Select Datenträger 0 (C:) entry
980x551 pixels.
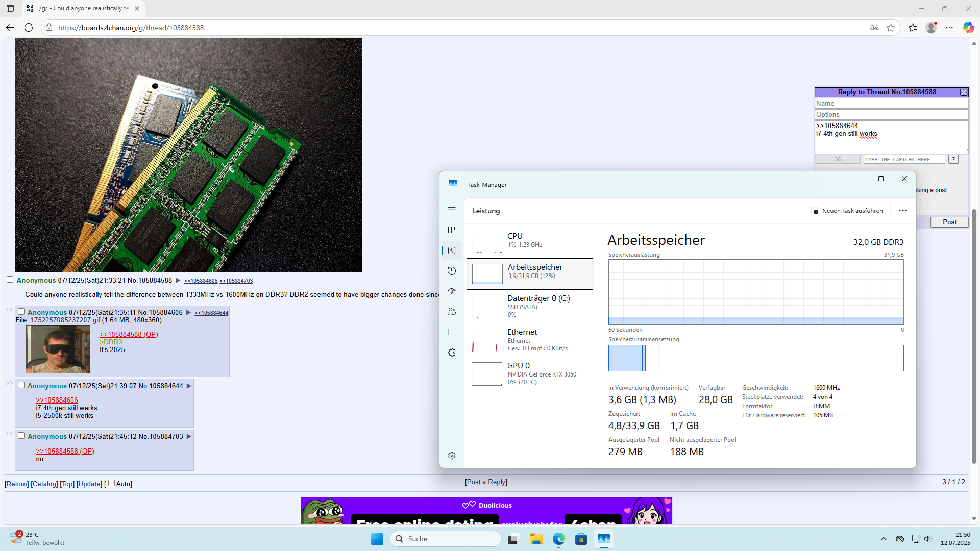point(530,306)
